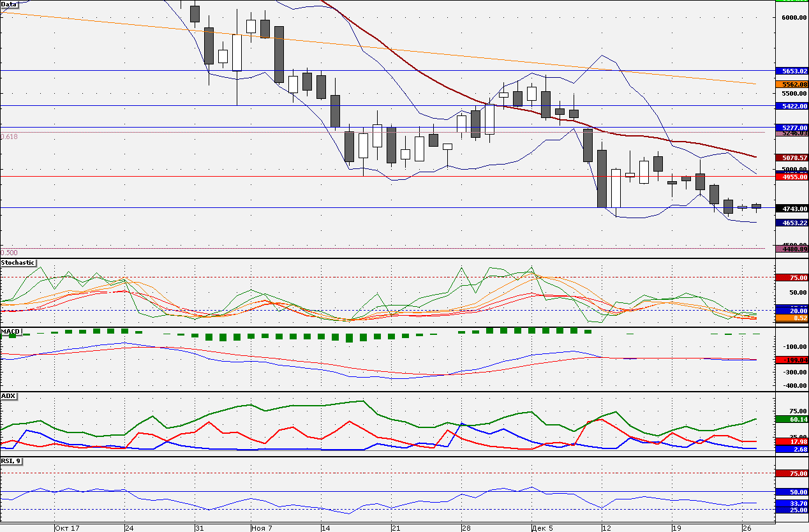The height and width of the screenshot is (532, 809).
Task: Click the 5500.00 price axis value
Action: click(x=794, y=94)
